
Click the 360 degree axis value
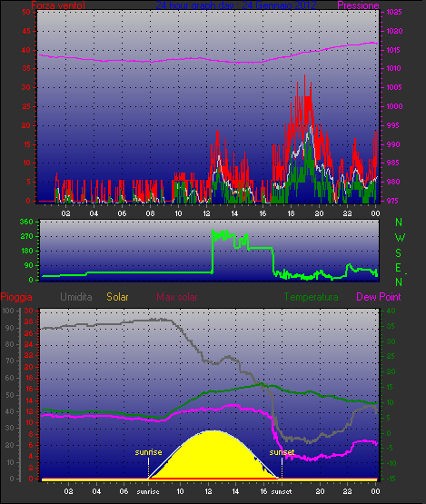26,222
